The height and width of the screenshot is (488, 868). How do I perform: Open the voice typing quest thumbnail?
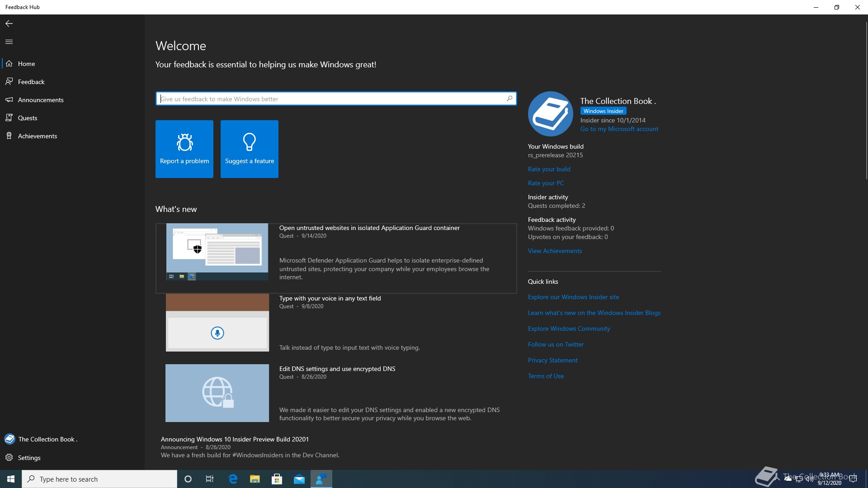(x=217, y=323)
